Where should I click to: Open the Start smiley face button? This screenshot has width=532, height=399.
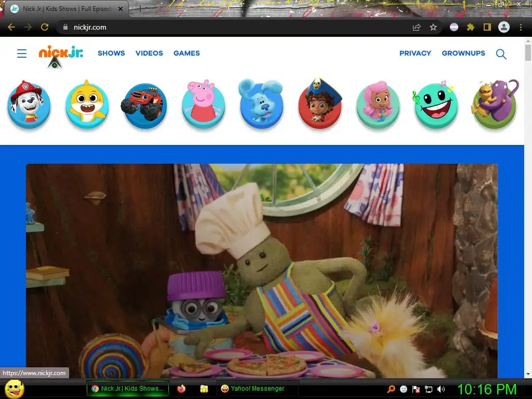point(14,389)
